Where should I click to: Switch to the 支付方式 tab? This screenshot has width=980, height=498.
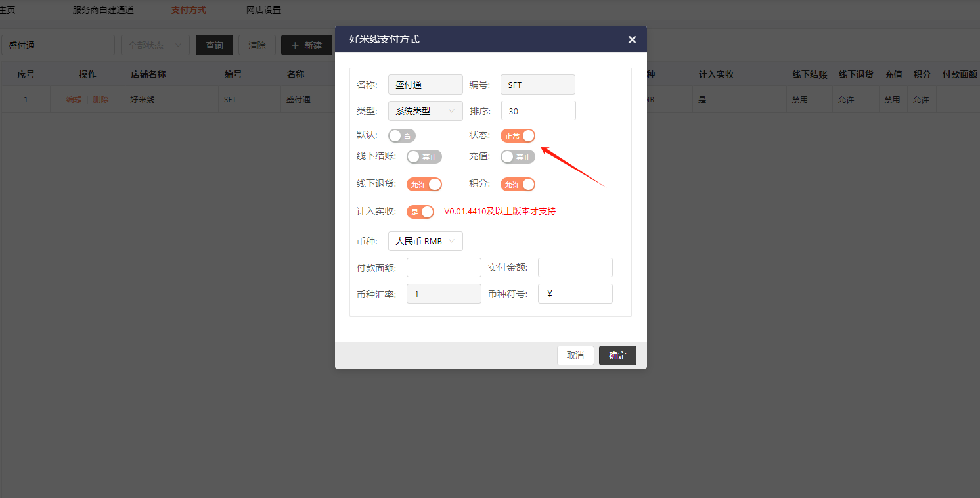[x=189, y=10]
